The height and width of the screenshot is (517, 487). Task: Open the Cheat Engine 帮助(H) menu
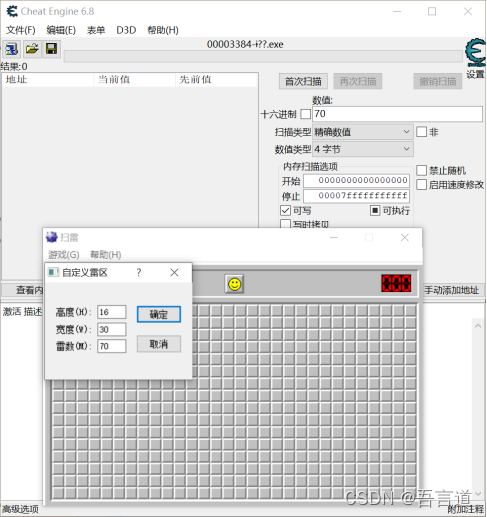163,30
